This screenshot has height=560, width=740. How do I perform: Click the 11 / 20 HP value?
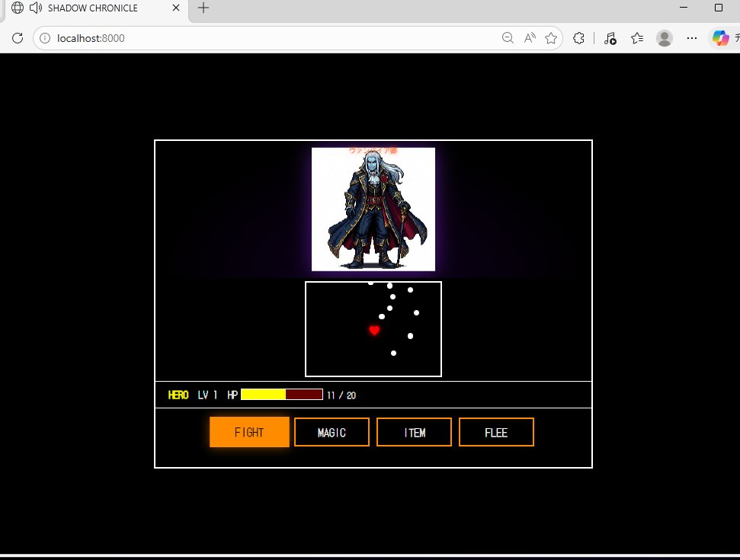pyautogui.click(x=341, y=395)
